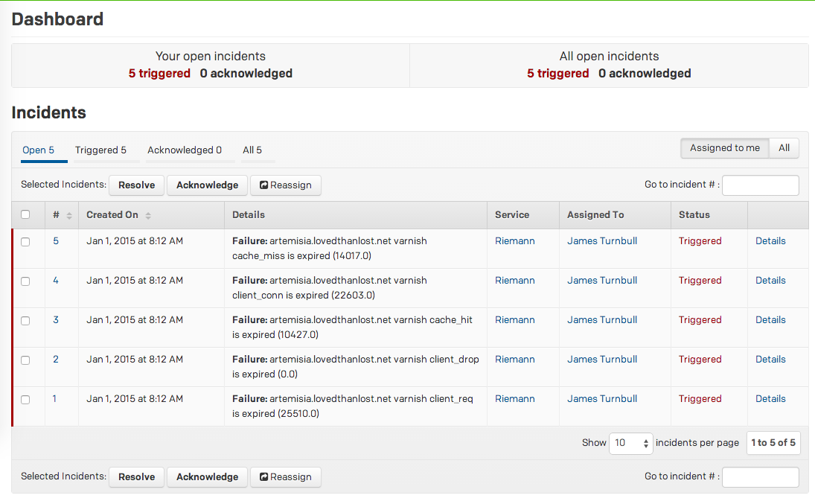Focus the bottom Go to incident field

coord(761,477)
